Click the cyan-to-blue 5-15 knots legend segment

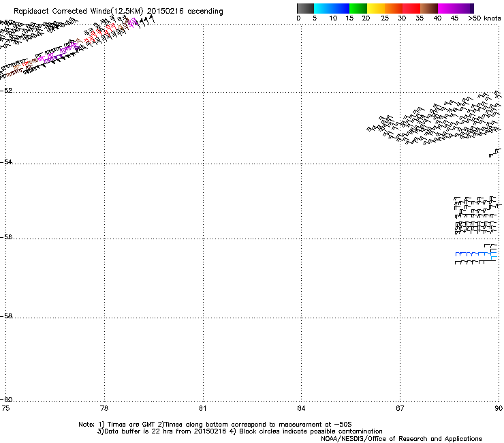[x=332, y=8]
